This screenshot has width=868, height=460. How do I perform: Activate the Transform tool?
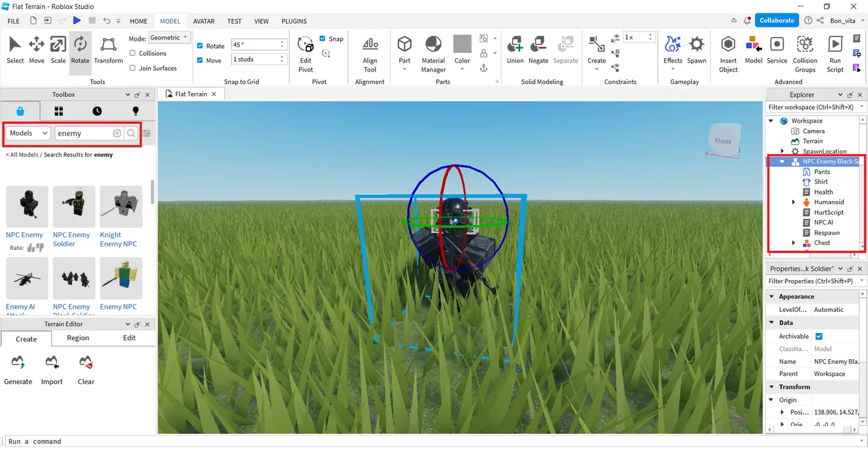click(x=108, y=50)
